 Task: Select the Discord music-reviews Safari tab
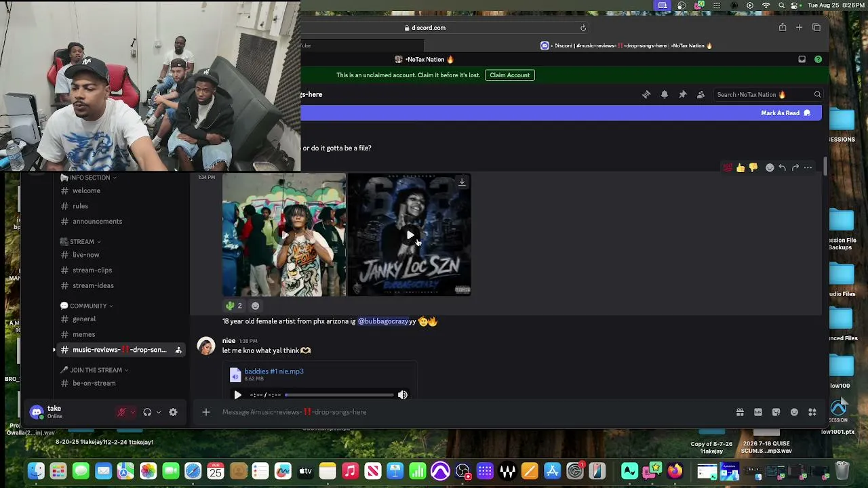pyautogui.click(x=627, y=45)
